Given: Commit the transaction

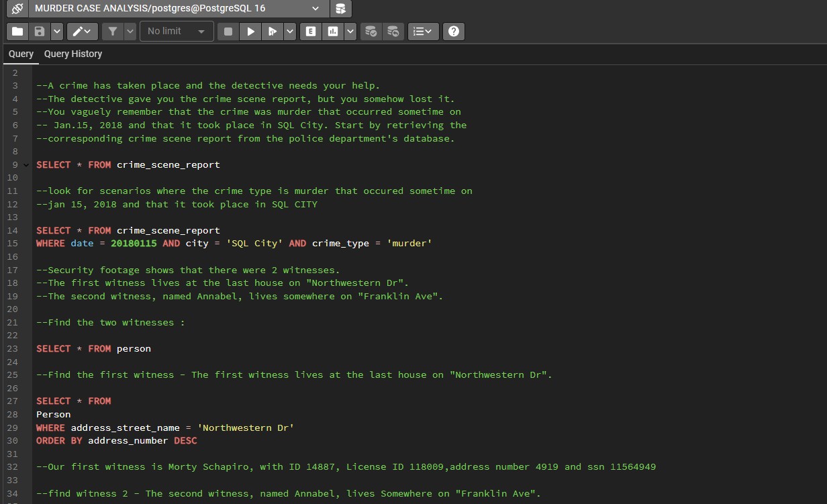Looking at the screenshot, I should [x=371, y=32].
